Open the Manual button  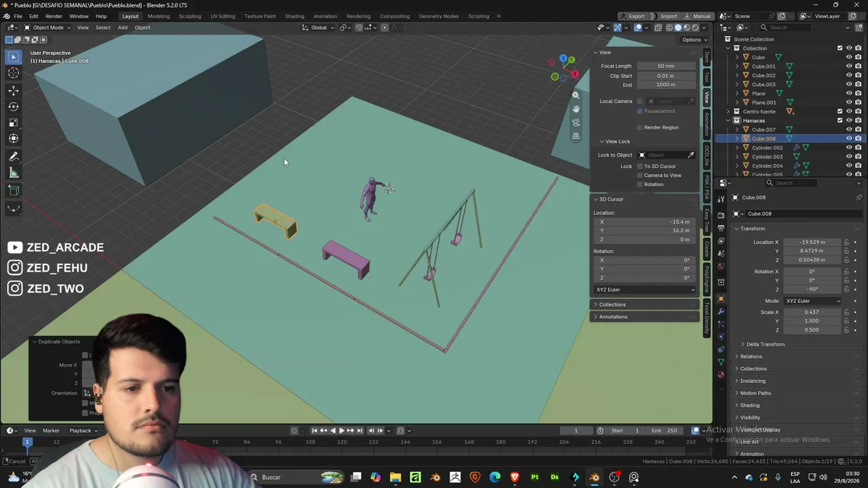point(697,16)
